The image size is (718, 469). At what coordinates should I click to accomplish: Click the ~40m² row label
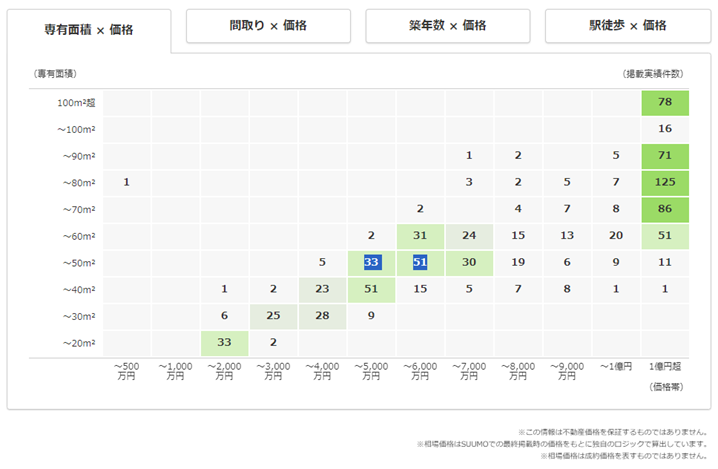[x=79, y=290]
